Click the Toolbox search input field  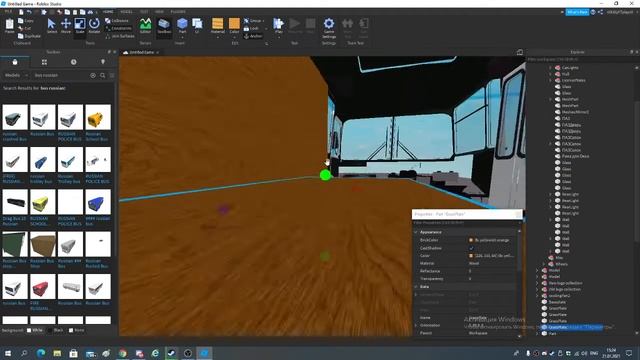61,76
